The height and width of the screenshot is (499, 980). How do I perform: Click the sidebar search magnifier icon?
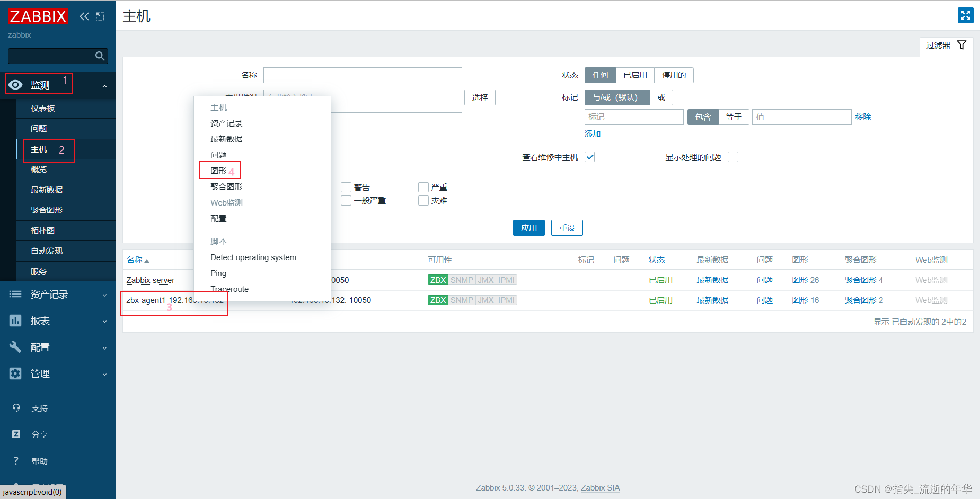pyautogui.click(x=100, y=56)
